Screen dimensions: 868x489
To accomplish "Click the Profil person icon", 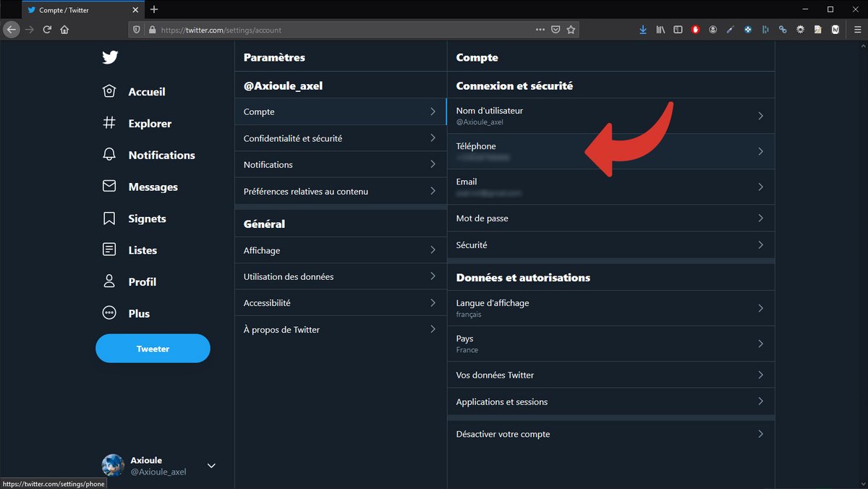I will [109, 281].
